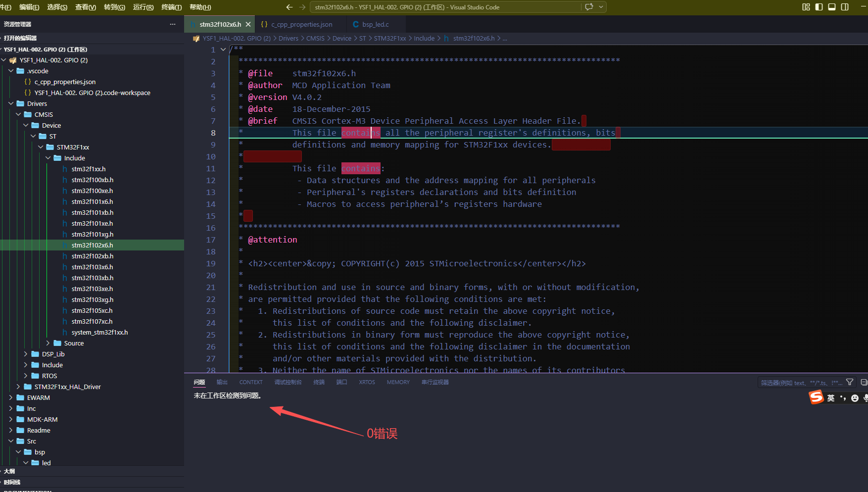
Task: Open Sogou emoji face icon
Action: [855, 398]
